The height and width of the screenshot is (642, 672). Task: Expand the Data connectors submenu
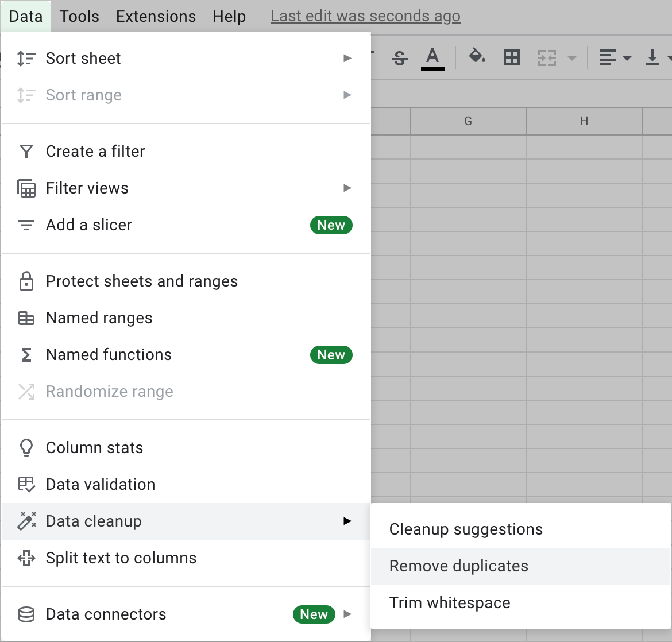pyautogui.click(x=347, y=614)
